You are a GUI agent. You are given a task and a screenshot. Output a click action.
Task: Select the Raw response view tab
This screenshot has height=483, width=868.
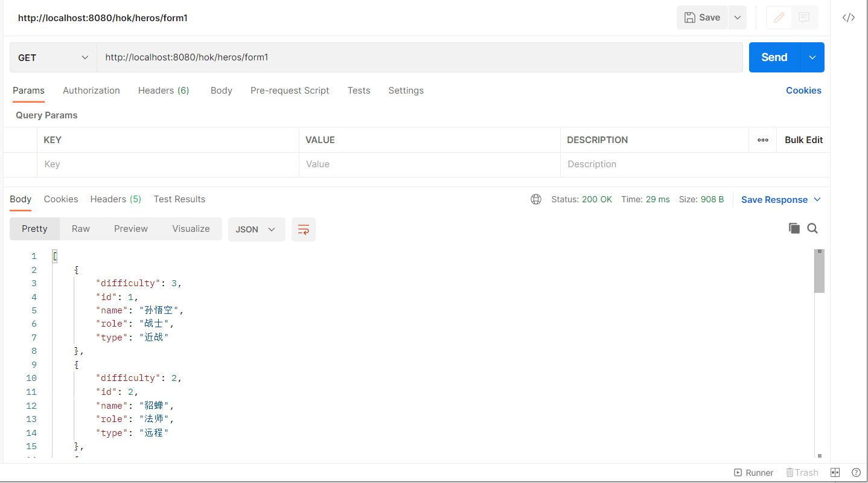[x=81, y=229]
